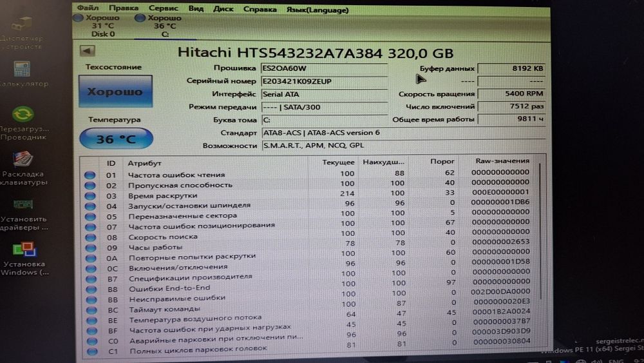Screen dimensions: 644x363
Task: Open Калькулятор desktop icon
Action: 23,74
